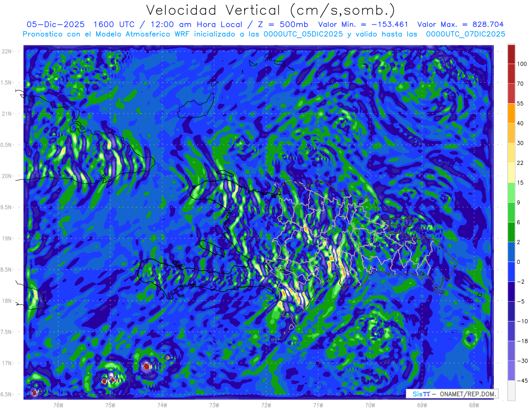Click the "-10" color bar label

(x=522, y=321)
